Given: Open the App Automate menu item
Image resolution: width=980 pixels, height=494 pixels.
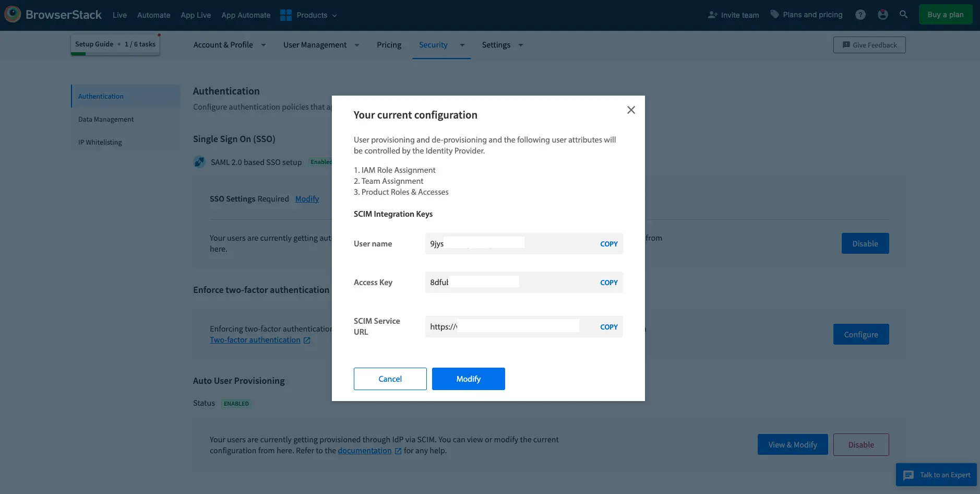Looking at the screenshot, I should pyautogui.click(x=246, y=15).
